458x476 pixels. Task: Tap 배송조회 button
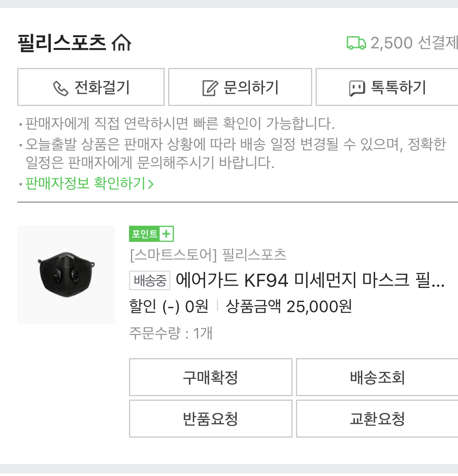point(377,377)
